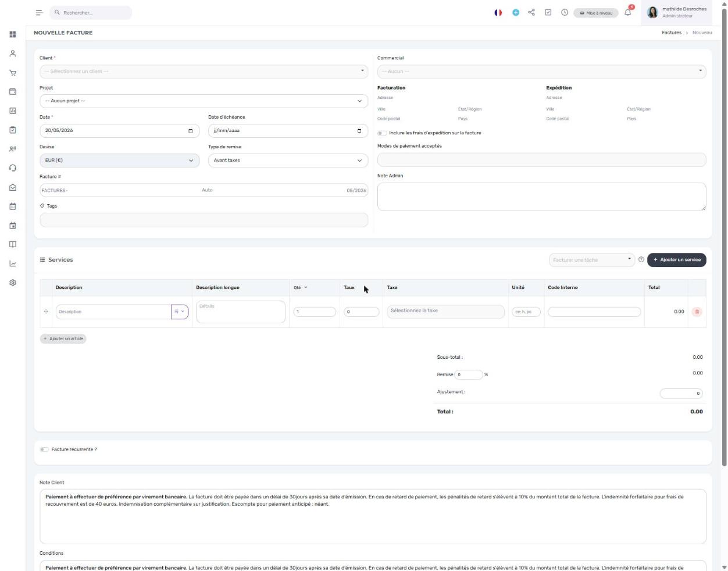Click the share icon in top bar

click(531, 12)
